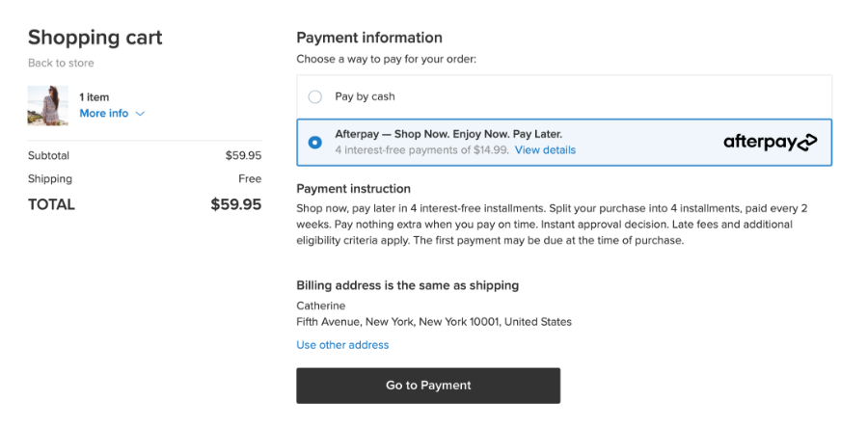The width and height of the screenshot is (868, 427).
Task: Click the Shipping Free value
Action: tap(250, 179)
